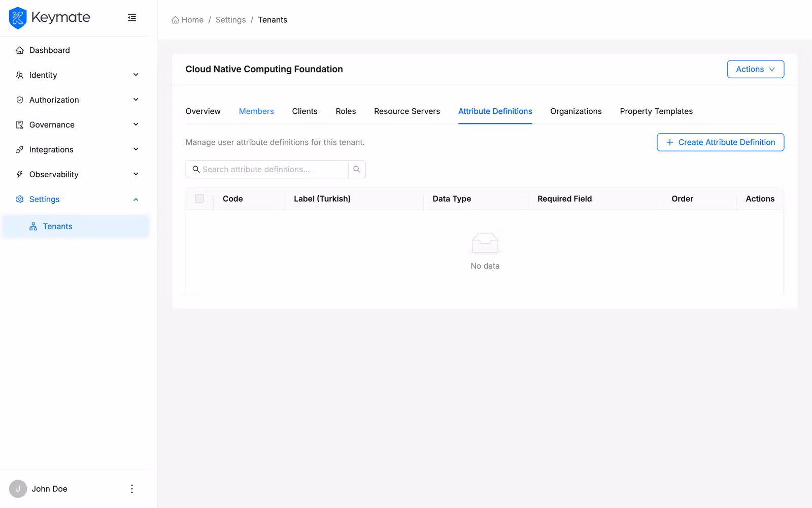Click the search attribute definitions input field
Viewport: 812px width, 508px height.
269,169
